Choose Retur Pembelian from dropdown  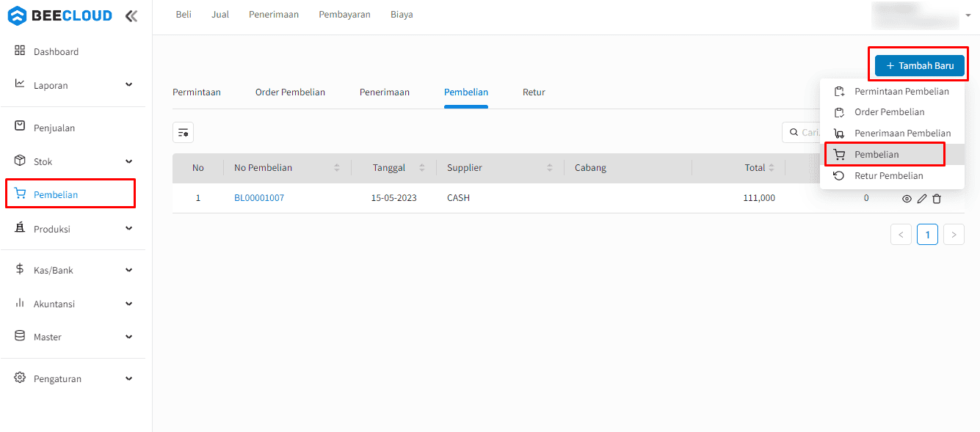892,176
